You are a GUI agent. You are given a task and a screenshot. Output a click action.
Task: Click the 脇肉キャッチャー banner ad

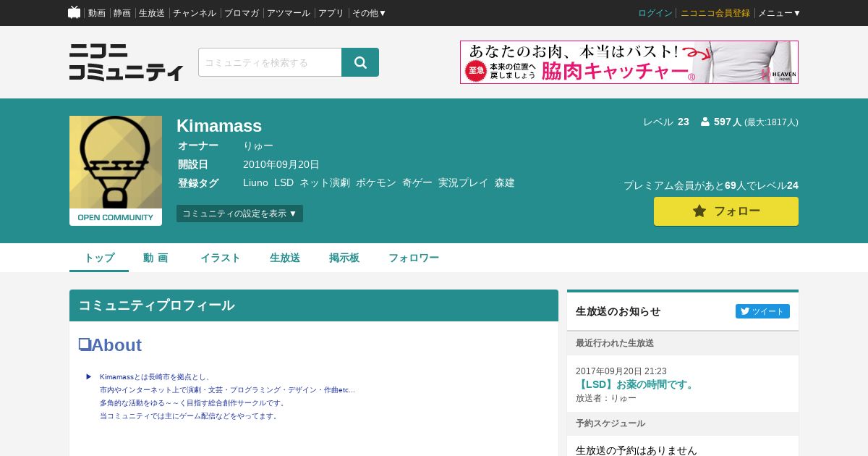tap(629, 62)
